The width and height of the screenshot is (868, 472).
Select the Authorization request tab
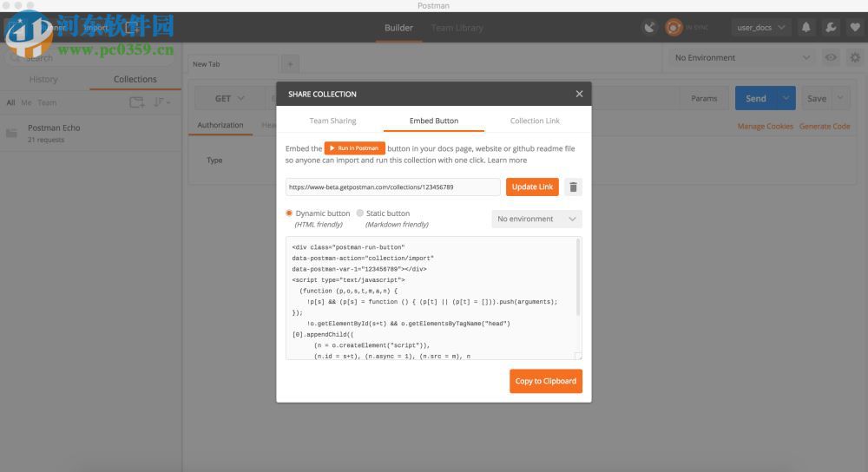click(x=220, y=125)
